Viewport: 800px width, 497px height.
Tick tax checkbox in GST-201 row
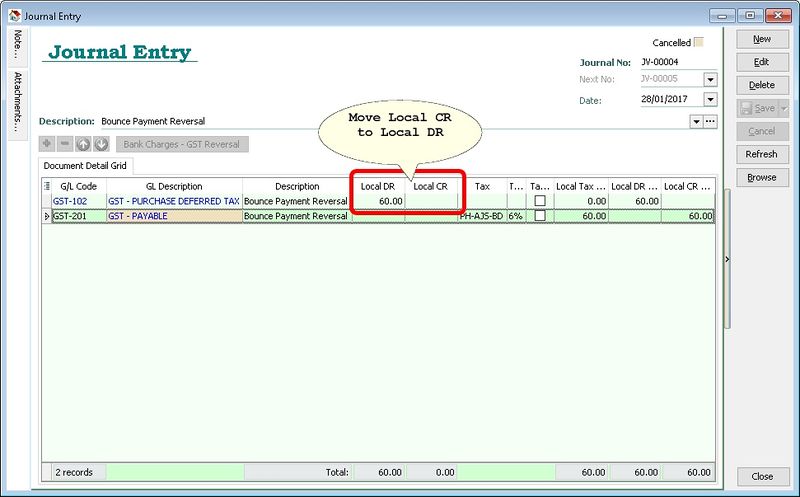pos(539,216)
